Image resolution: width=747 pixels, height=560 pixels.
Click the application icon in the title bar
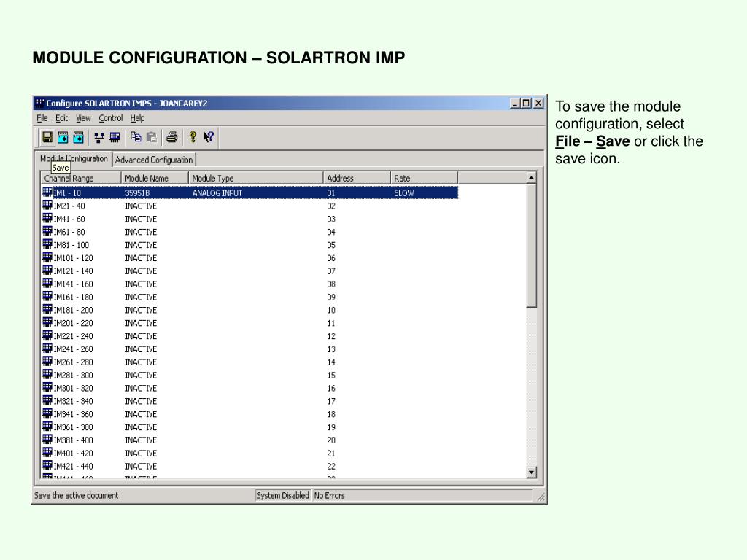[39, 104]
